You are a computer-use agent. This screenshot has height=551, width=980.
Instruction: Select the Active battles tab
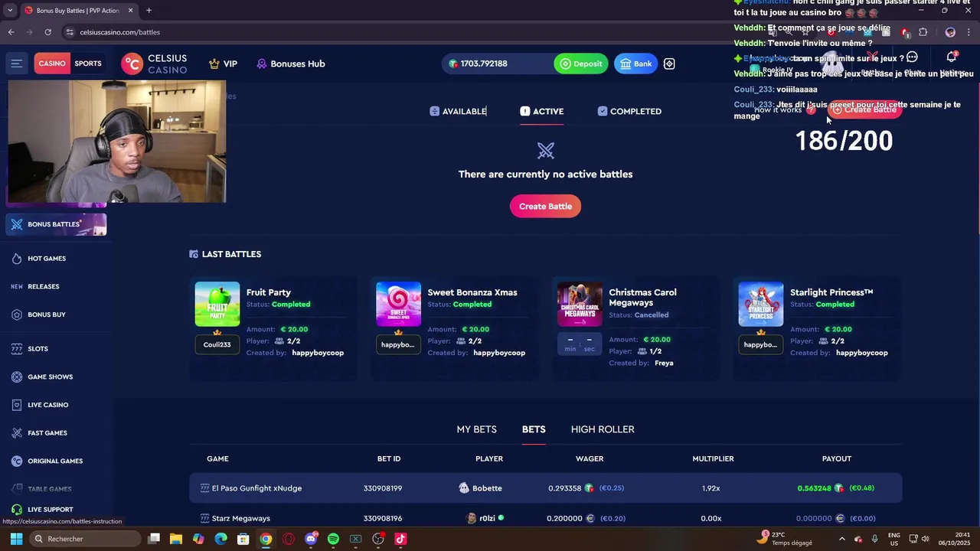pyautogui.click(x=541, y=111)
